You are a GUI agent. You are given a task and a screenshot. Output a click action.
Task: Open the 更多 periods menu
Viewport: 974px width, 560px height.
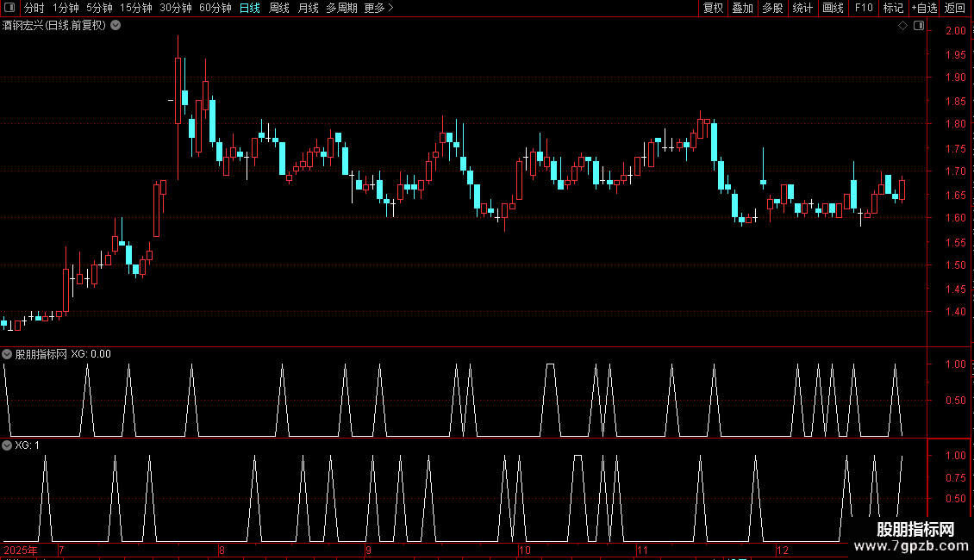point(378,8)
